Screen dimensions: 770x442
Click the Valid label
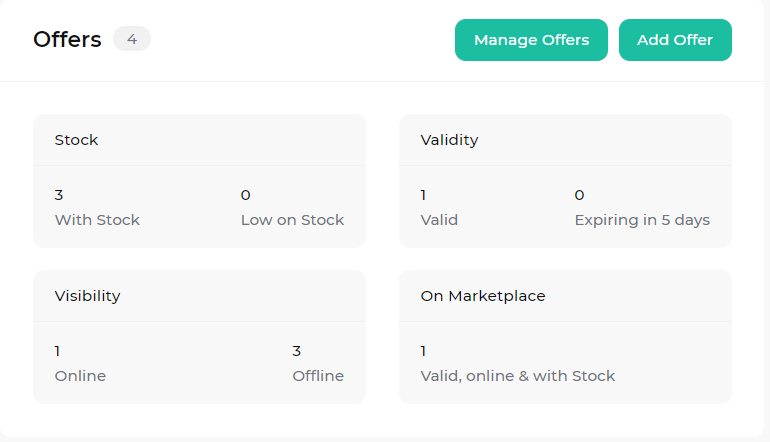point(439,220)
